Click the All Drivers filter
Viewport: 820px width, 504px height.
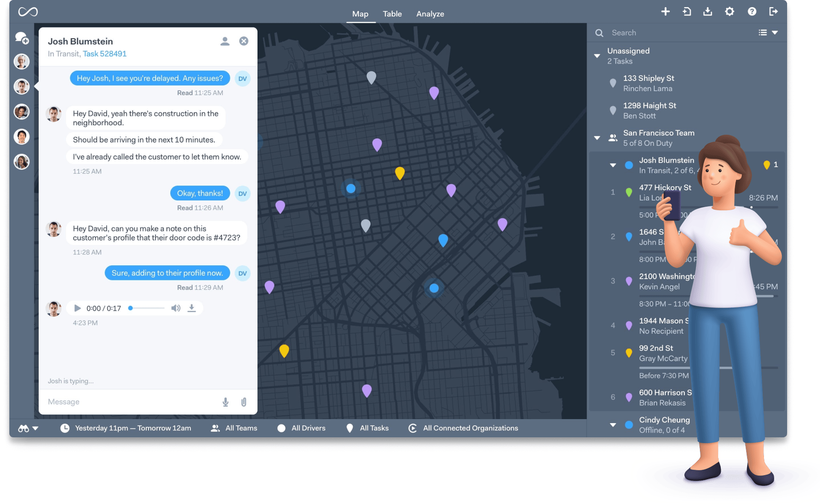(308, 428)
